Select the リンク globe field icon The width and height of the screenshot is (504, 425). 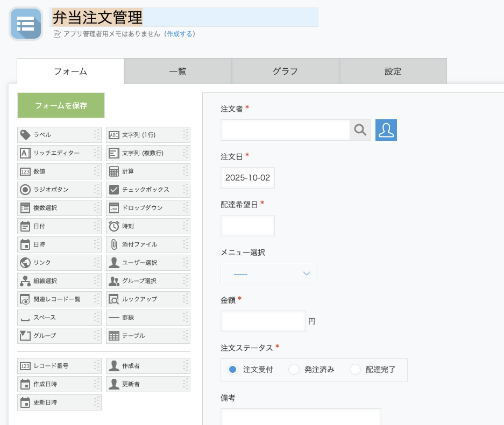25,263
